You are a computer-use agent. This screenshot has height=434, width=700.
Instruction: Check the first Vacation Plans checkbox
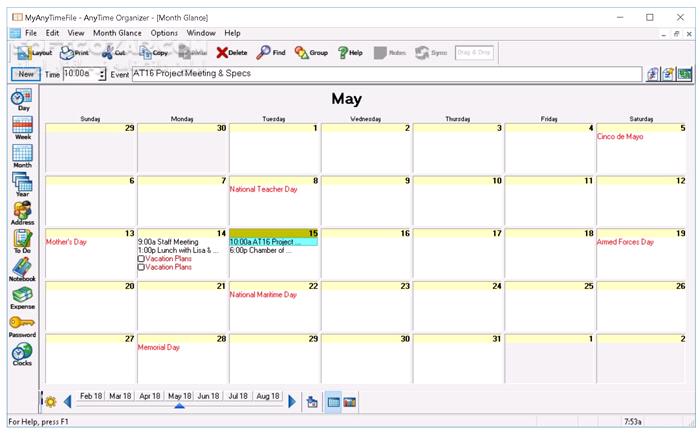[x=141, y=259]
